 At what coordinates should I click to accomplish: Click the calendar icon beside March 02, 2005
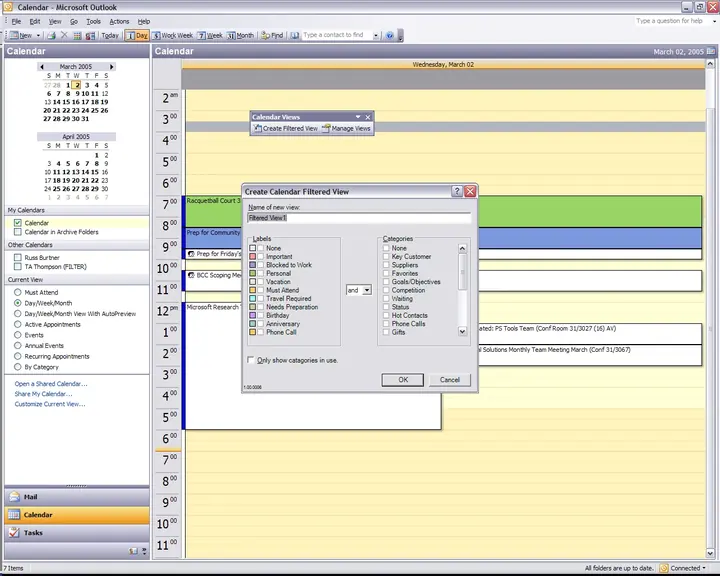pos(711,51)
